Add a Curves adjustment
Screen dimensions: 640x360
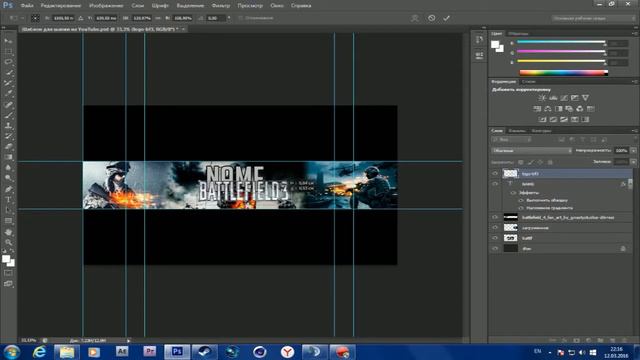click(x=564, y=98)
